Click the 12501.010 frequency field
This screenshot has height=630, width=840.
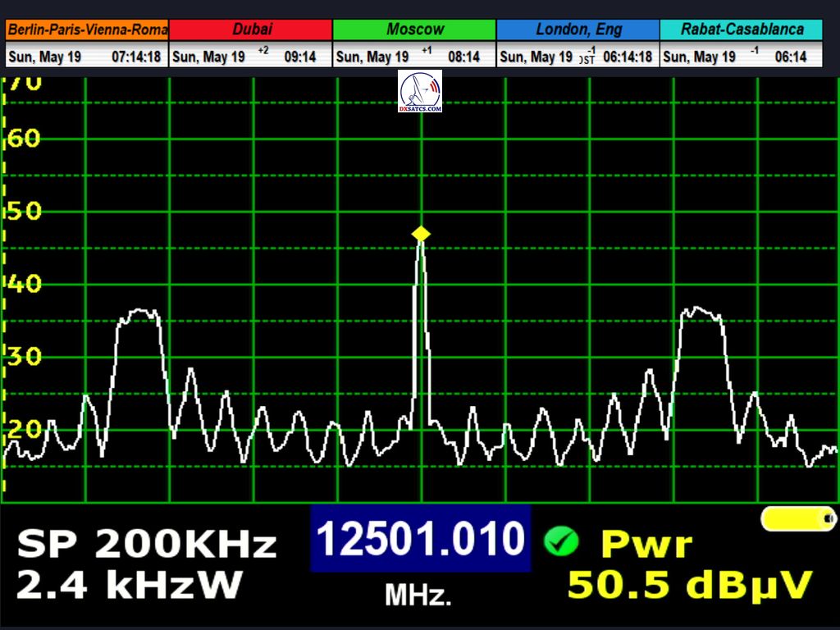(x=420, y=539)
